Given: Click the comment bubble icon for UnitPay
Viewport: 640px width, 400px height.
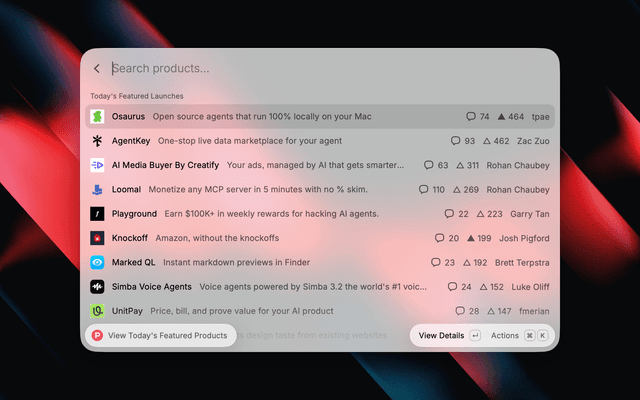Looking at the screenshot, I should [x=460, y=311].
